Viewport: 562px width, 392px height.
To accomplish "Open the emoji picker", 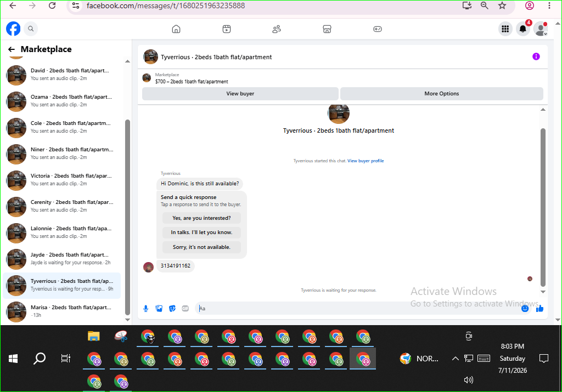I will point(525,309).
